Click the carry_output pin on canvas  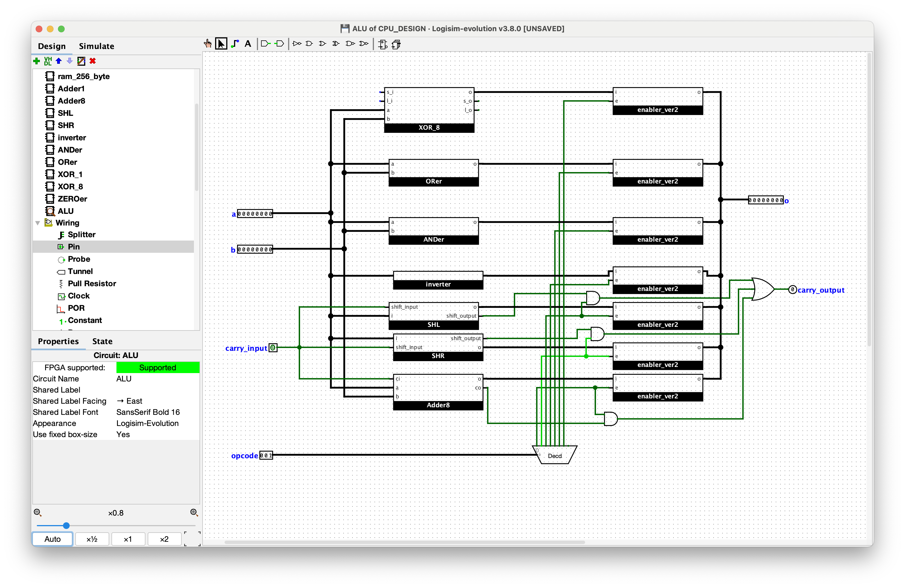coord(792,290)
